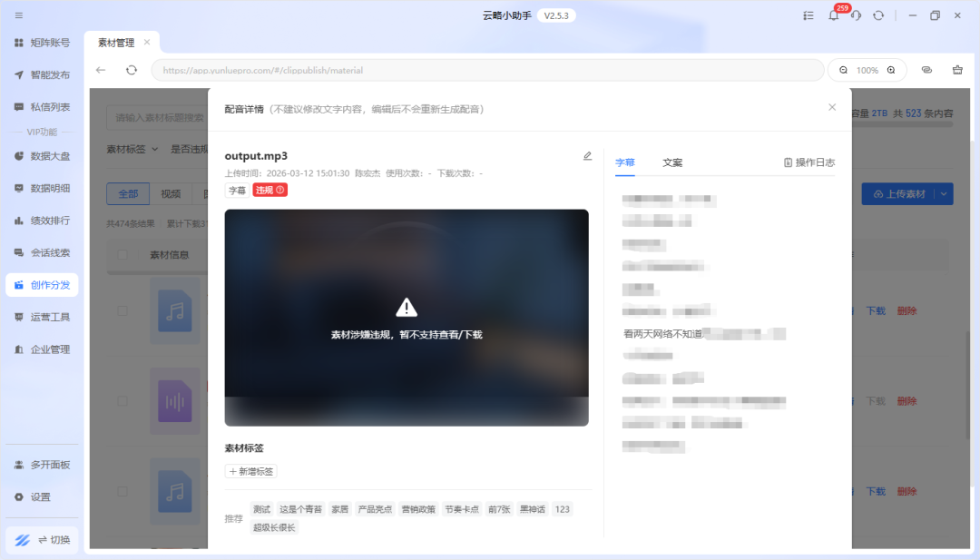Select the recommended tag 产品亮点
Image resolution: width=980 pixels, height=560 pixels.
click(x=375, y=509)
